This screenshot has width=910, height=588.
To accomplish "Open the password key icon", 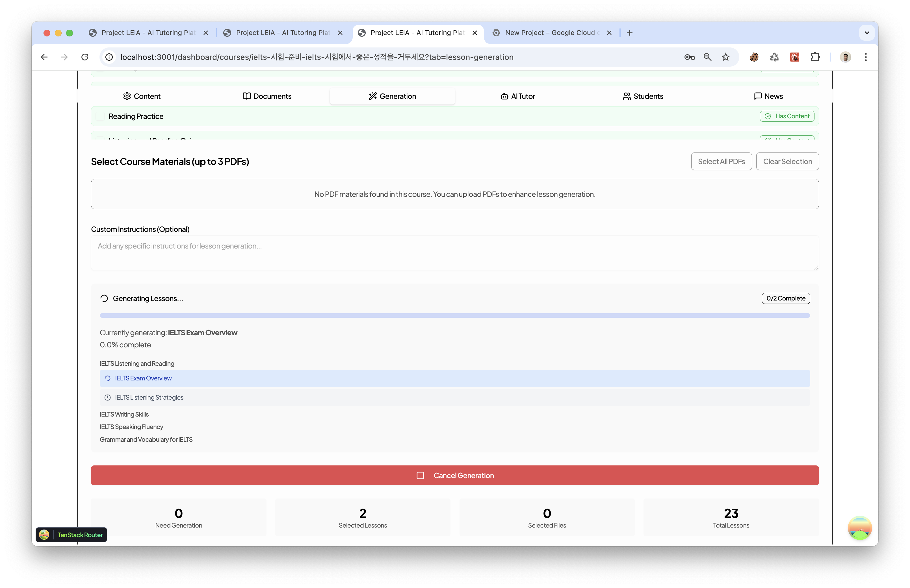I will click(x=689, y=57).
